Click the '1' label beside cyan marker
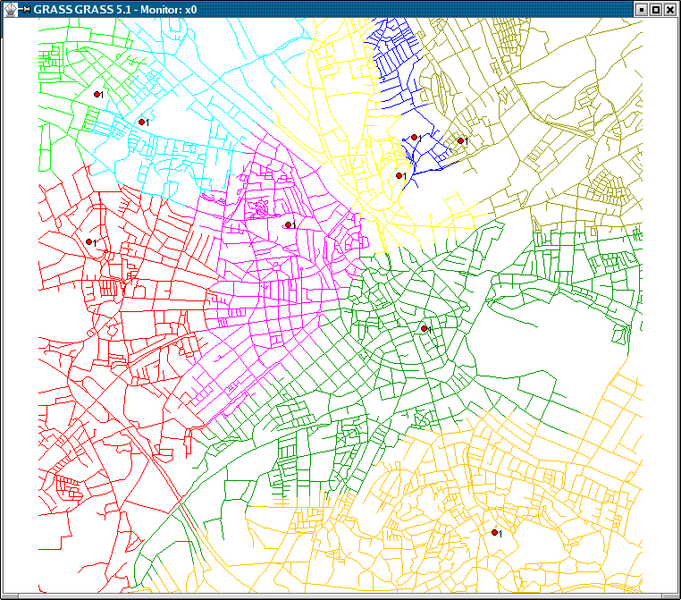This screenshot has height=600, width=681. point(147,123)
